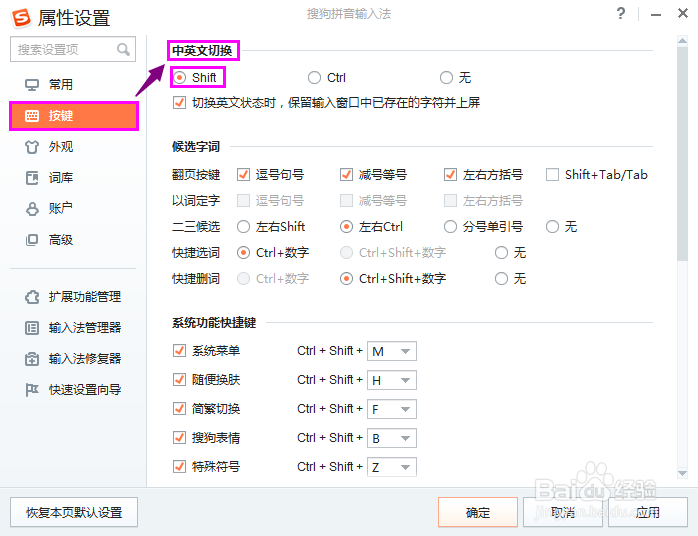Select 左右Shift for 二三候选
Viewport: 698px width, 536px height.
point(243,227)
